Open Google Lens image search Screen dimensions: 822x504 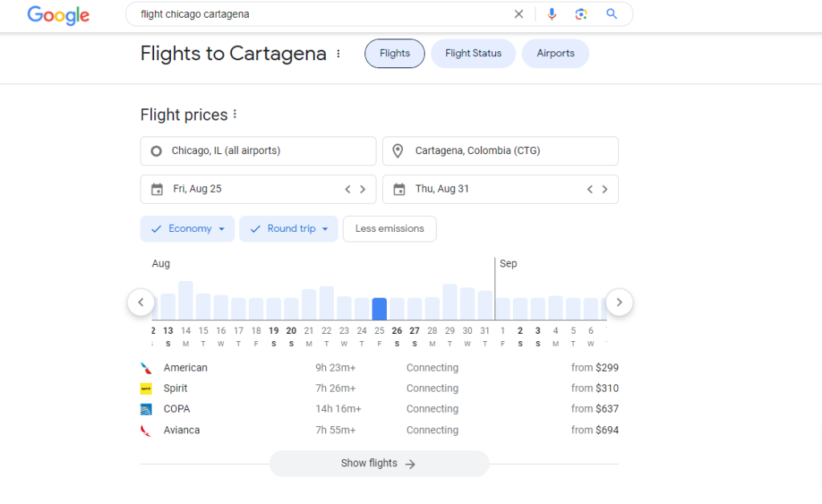tap(581, 14)
